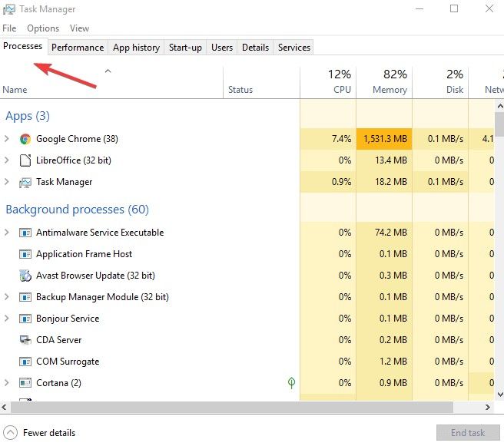Click Cortana's green leaf status icon
Image resolution: width=504 pixels, height=446 pixels.
(291, 383)
